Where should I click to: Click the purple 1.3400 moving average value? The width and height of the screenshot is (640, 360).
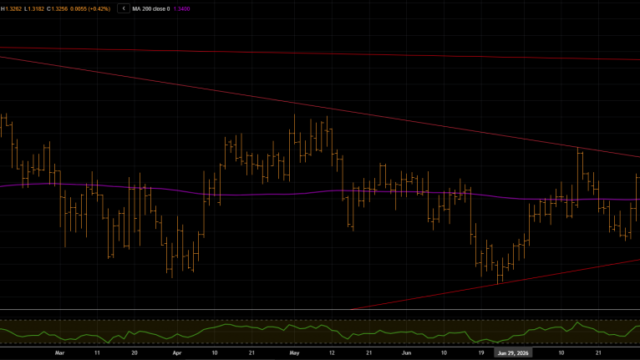(182, 9)
